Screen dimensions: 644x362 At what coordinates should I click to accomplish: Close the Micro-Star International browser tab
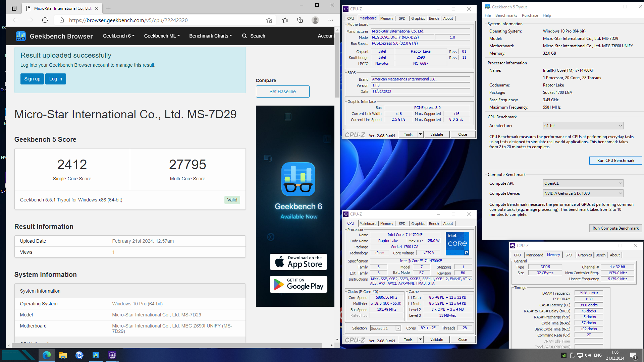(97, 8)
